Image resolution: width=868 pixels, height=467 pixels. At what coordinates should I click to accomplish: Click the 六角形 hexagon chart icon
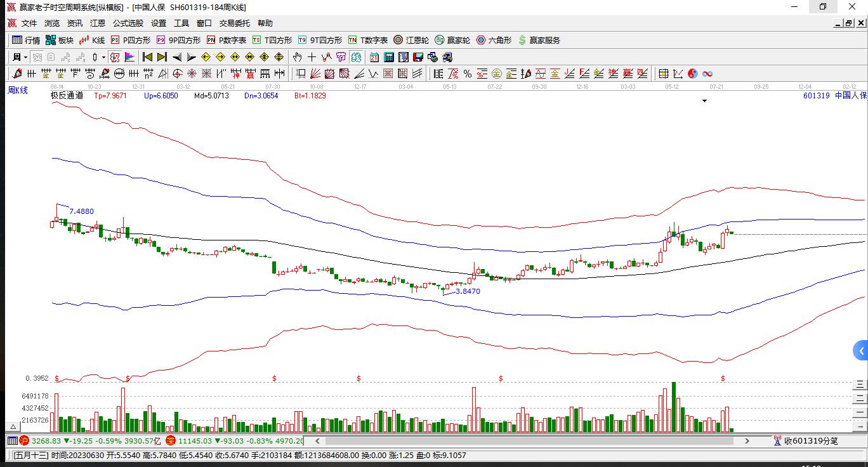click(x=494, y=40)
